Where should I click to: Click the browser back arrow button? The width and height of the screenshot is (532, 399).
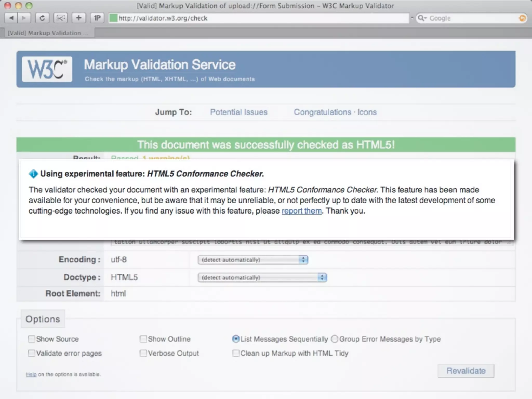[x=11, y=18]
